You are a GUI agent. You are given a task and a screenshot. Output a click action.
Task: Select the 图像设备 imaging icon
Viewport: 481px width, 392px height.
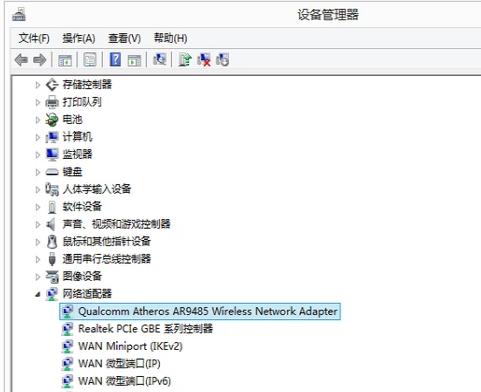pos(52,276)
